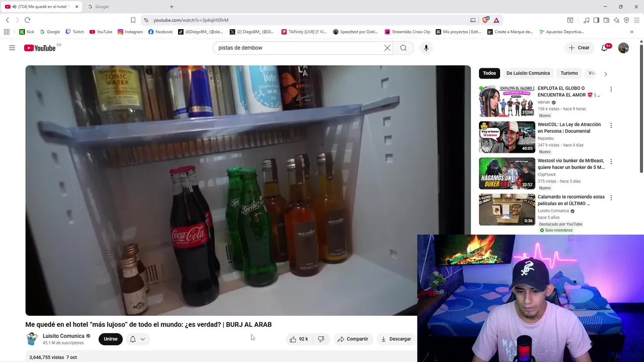This screenshot has width=644, height=362.
Task: Click the YouTube logo
Action: point(40,48)
